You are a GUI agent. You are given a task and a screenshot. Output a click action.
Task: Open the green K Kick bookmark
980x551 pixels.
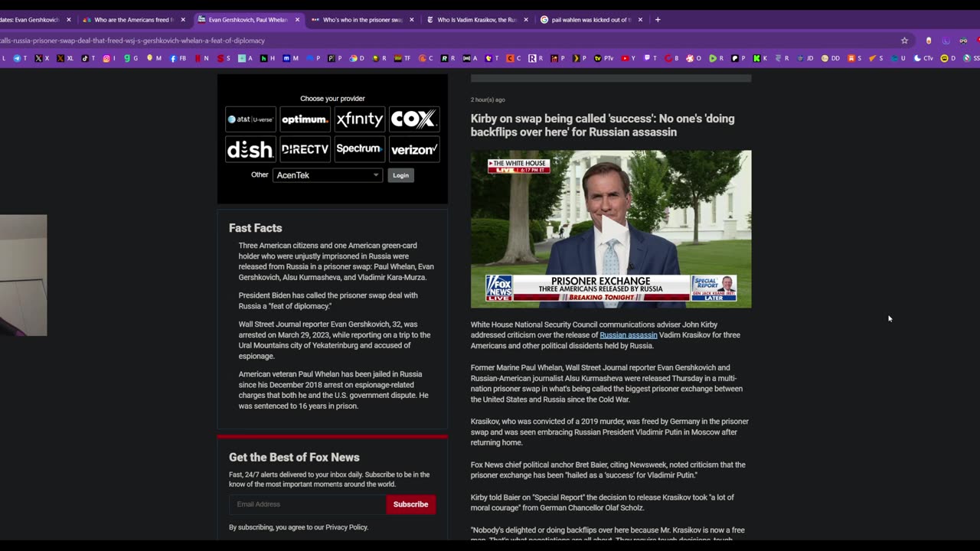[x=760, y=58]
